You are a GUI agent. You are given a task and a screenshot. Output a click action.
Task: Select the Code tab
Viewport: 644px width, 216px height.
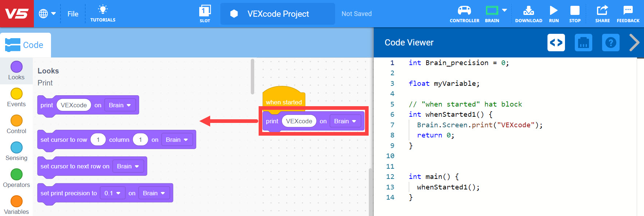click(25, 45)
